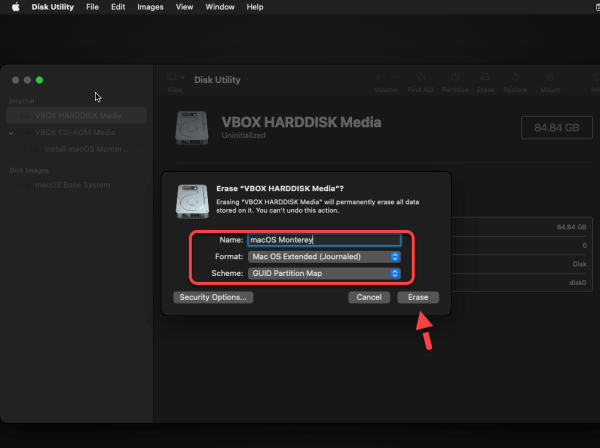Image resolution: width=600 pixels, height=448 pixels.
Task: Select Install macOS Monterey volume
Action: (86, 149)
